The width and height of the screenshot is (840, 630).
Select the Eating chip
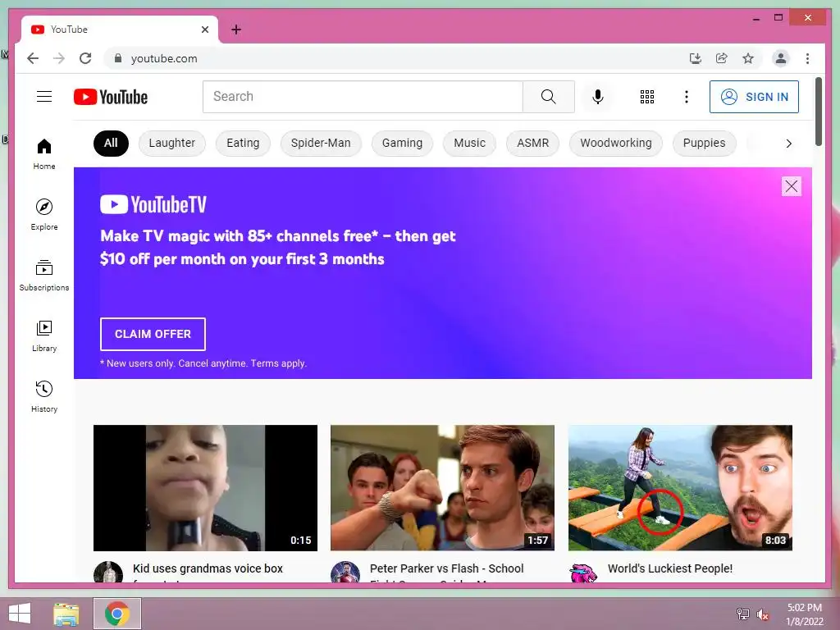243,143
